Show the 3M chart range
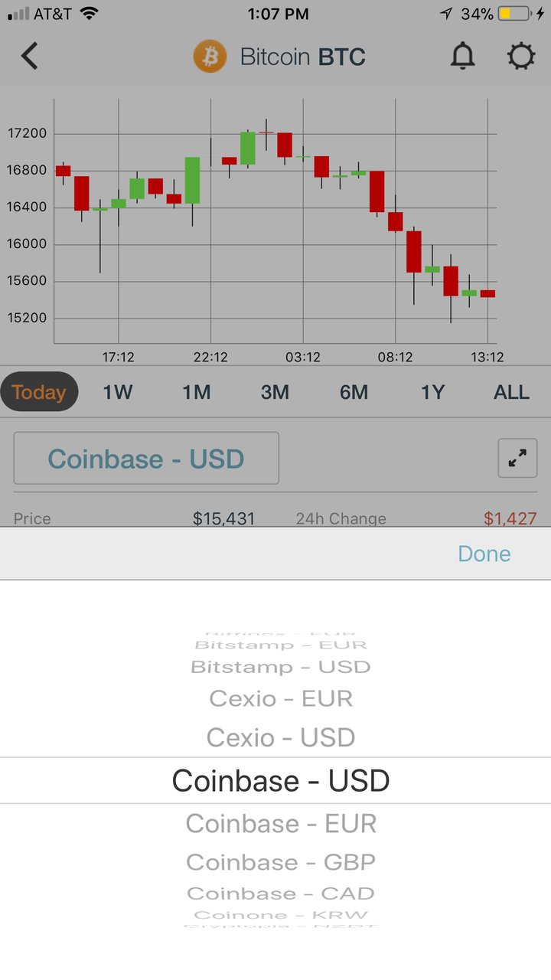551x980 pixels. pyautogui.click(x=275, y=392)
